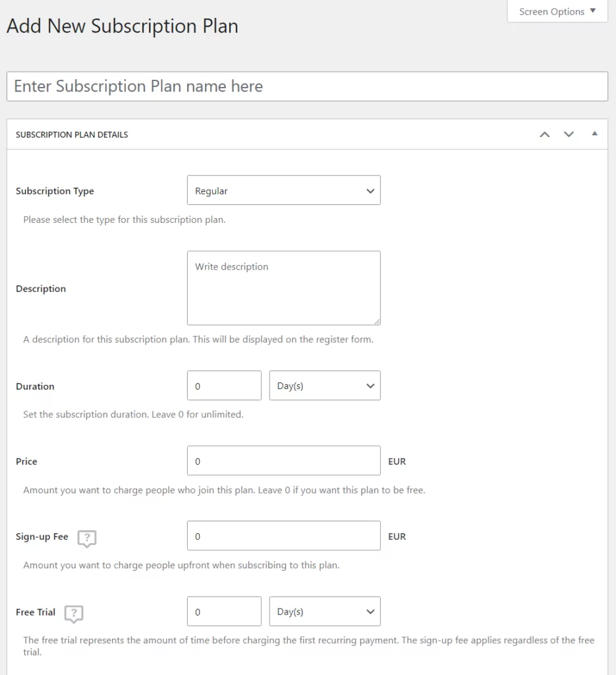Show the Sign-up Fee help tooltip icon
This screenshot has height=675, width=616.
tap(87, 538)
